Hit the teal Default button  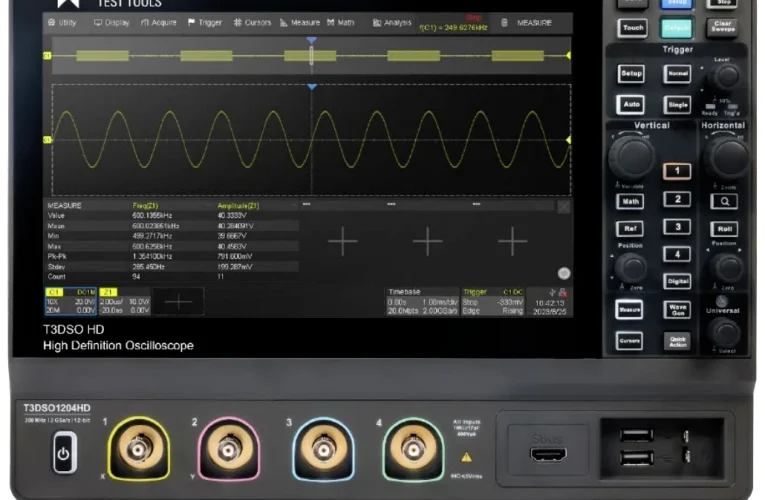(677, 28)
